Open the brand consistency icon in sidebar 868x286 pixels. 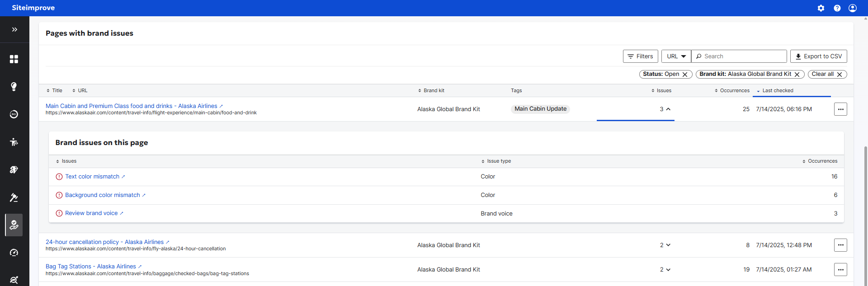pos(14,225)
